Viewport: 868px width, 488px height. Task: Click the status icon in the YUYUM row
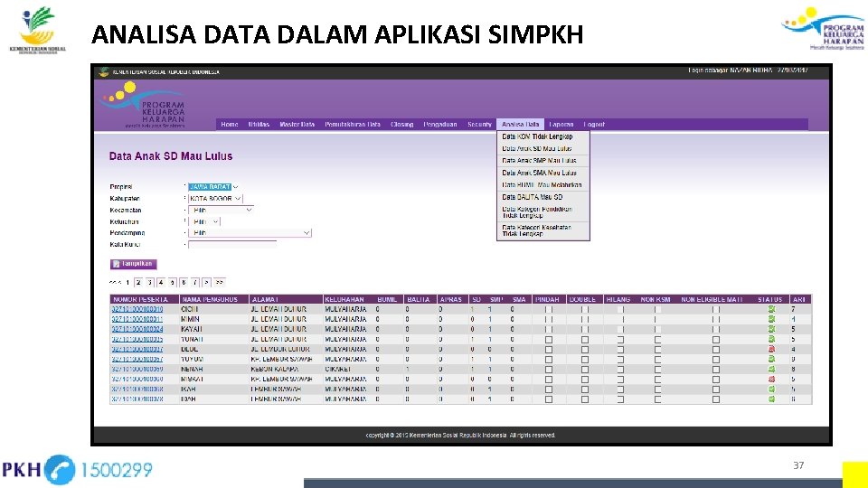tap(771, 359)
